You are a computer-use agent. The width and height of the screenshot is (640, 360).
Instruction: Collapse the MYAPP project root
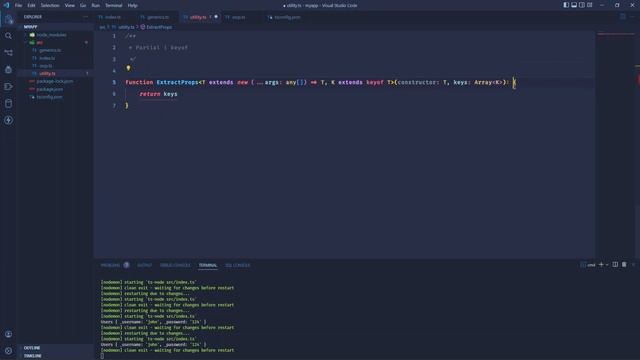tap(56, 27)
